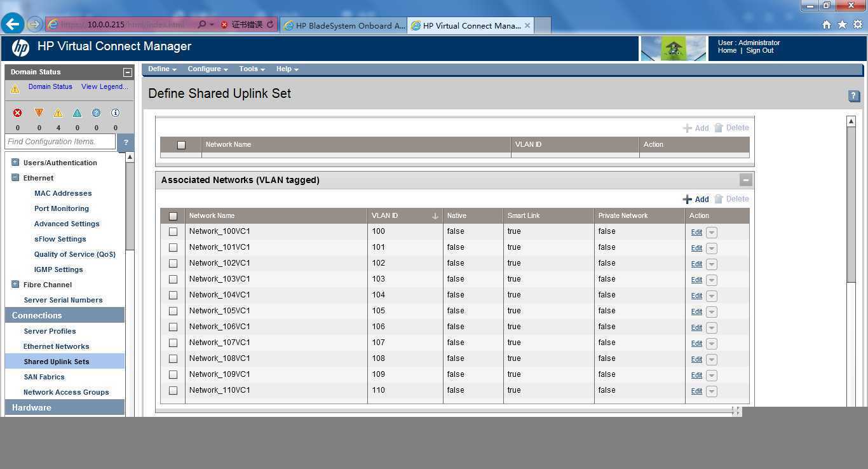The image size is (868, 469).
Task: Open action dropdown for Network_105VC1
Action: [712, 312]
